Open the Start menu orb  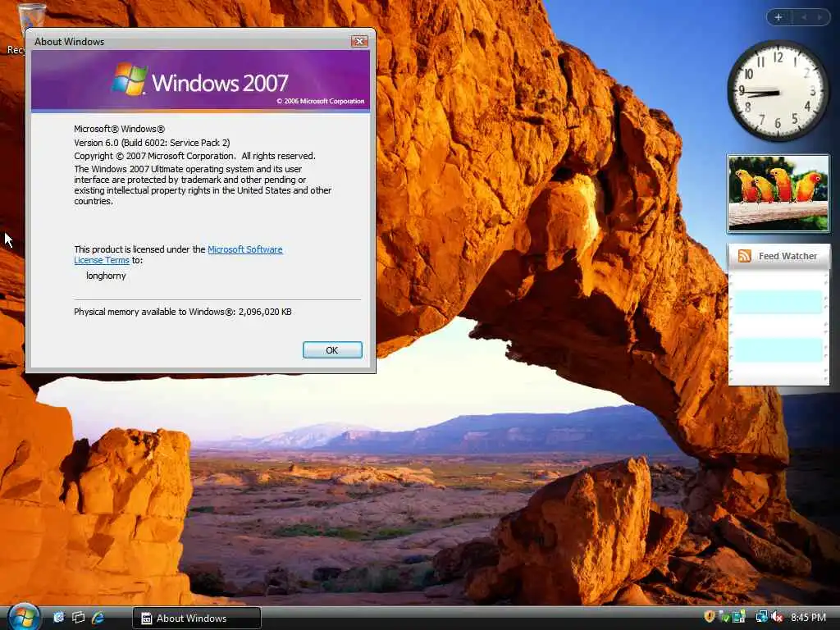(24, 617)
